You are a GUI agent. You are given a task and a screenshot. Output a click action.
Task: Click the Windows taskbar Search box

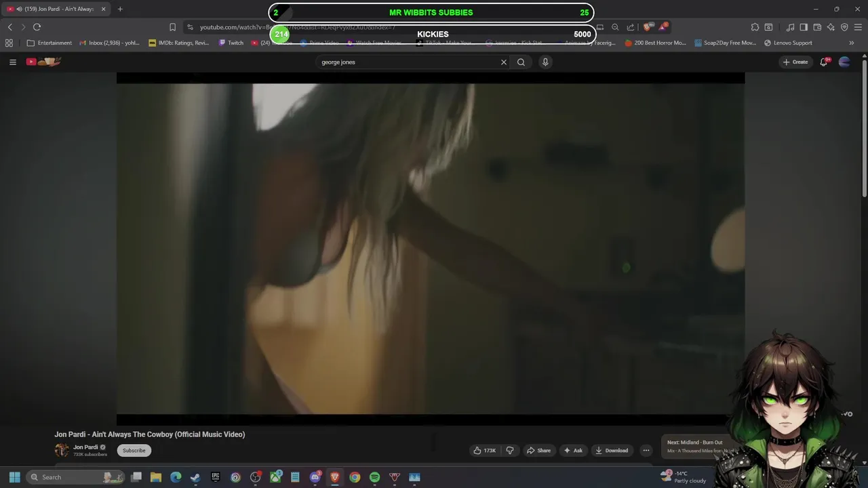point(75,477)
